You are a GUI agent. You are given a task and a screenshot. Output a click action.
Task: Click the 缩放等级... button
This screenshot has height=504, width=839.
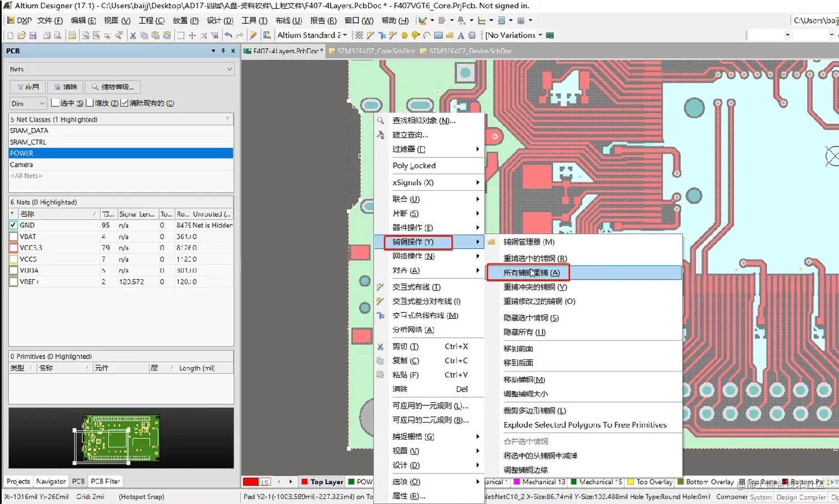coord(113,87)
